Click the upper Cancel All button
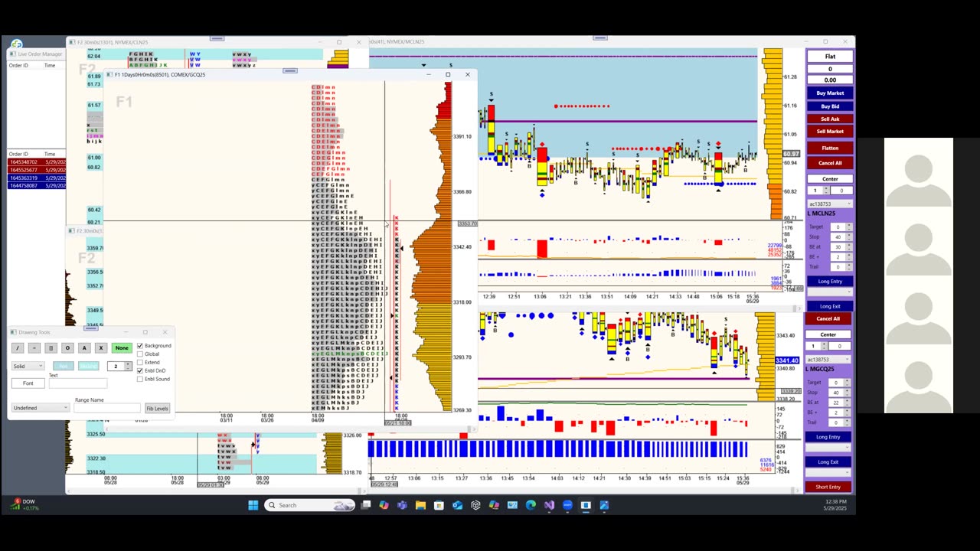Screen dimensions: 980x551 coord(830,163)
